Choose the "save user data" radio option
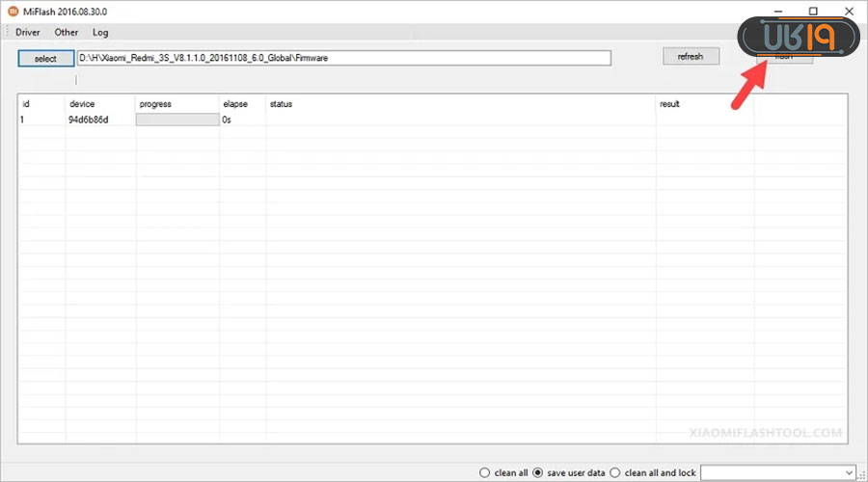Screen dimensions: 868x482 point(538,472)
